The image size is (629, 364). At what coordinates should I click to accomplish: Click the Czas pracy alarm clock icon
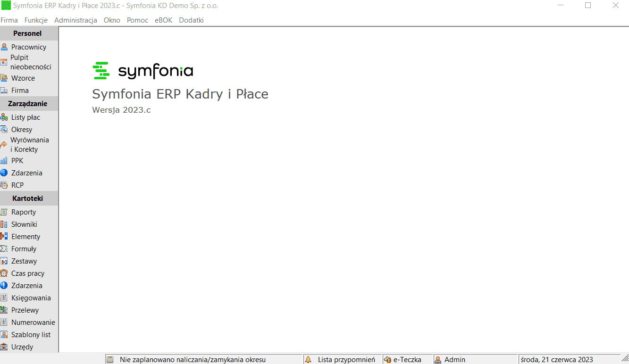(4, 273)
